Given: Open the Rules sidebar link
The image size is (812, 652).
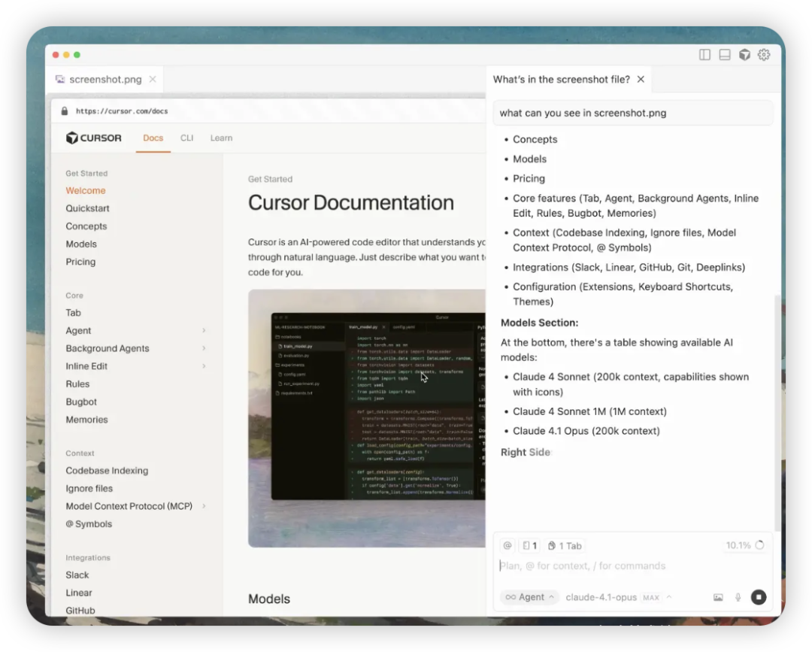Looking at the screenshot, I should pyautogui.click(x=77, y=384).
